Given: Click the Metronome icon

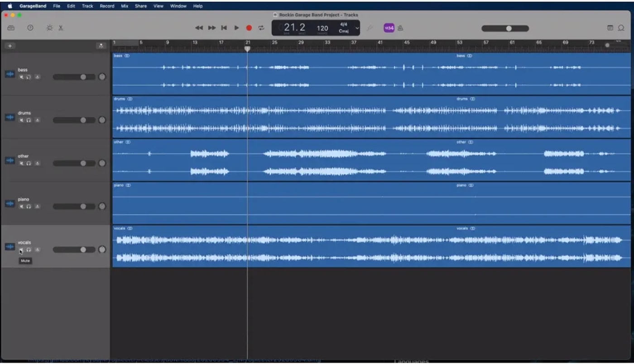Looking at the screenshot, I should [401, 28].
